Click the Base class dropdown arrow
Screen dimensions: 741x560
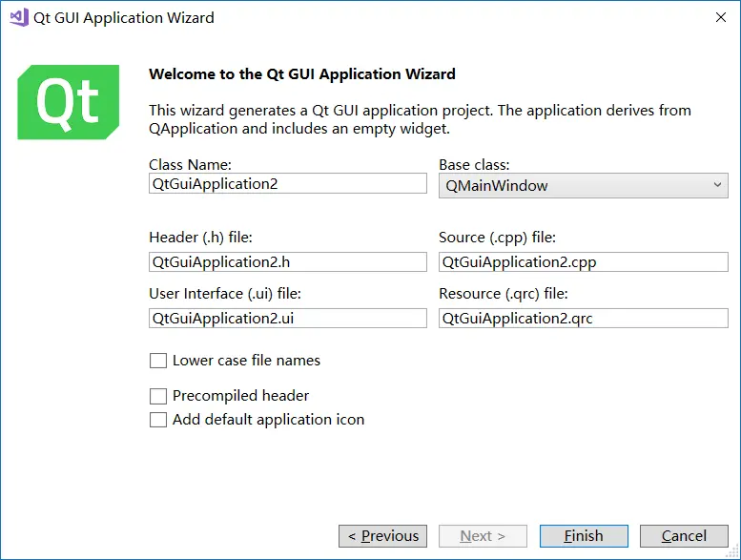pyautogui.click(x=718, y=186)
